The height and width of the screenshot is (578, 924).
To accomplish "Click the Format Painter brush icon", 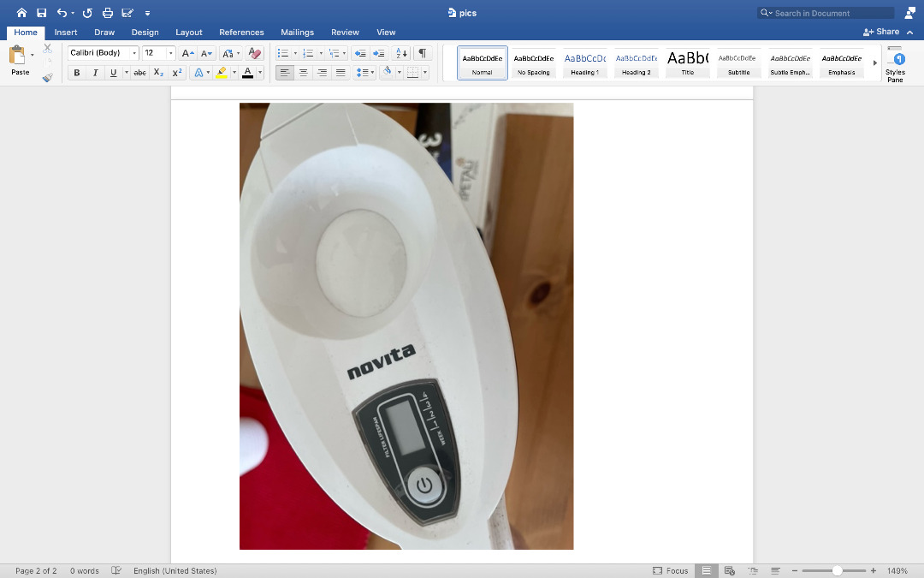I will [x=47, y=76].
